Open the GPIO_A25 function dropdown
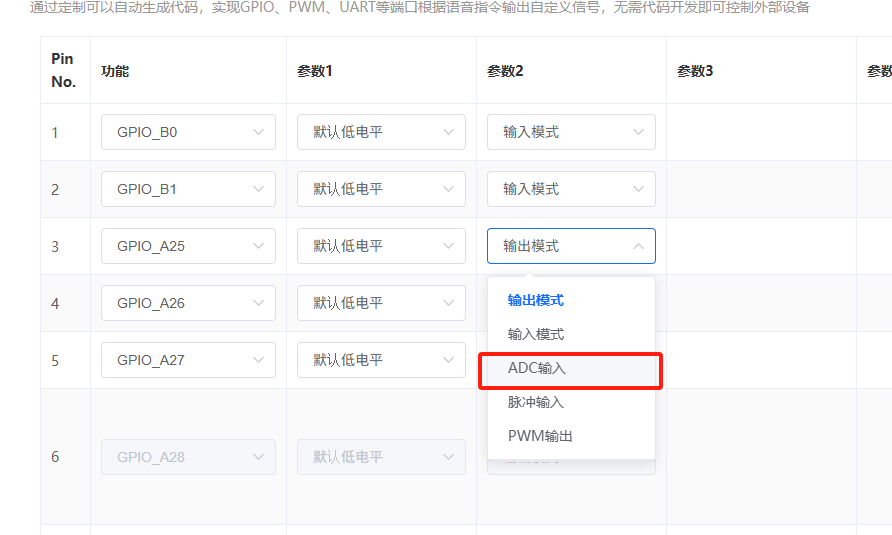The image size is (892, 535). point(188,246)
